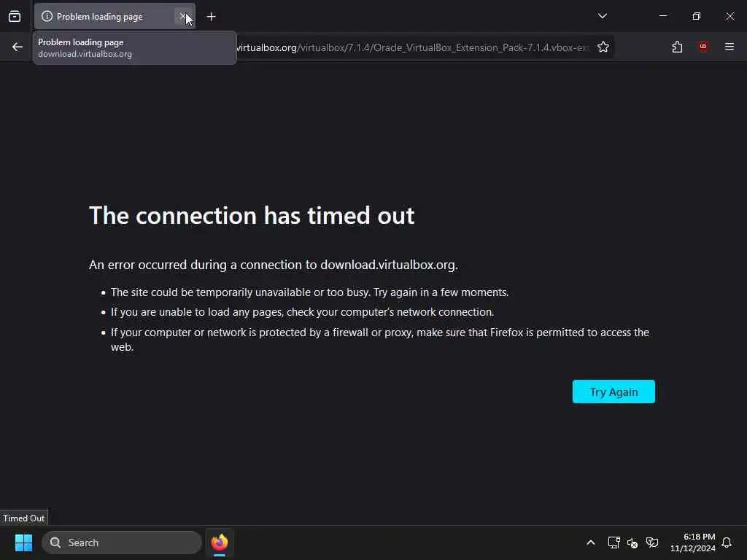Image resolution: width=747 pixels, height=560 pixels.
Task: Open the clock showing 6:18 PM
Action: point(693,542)
